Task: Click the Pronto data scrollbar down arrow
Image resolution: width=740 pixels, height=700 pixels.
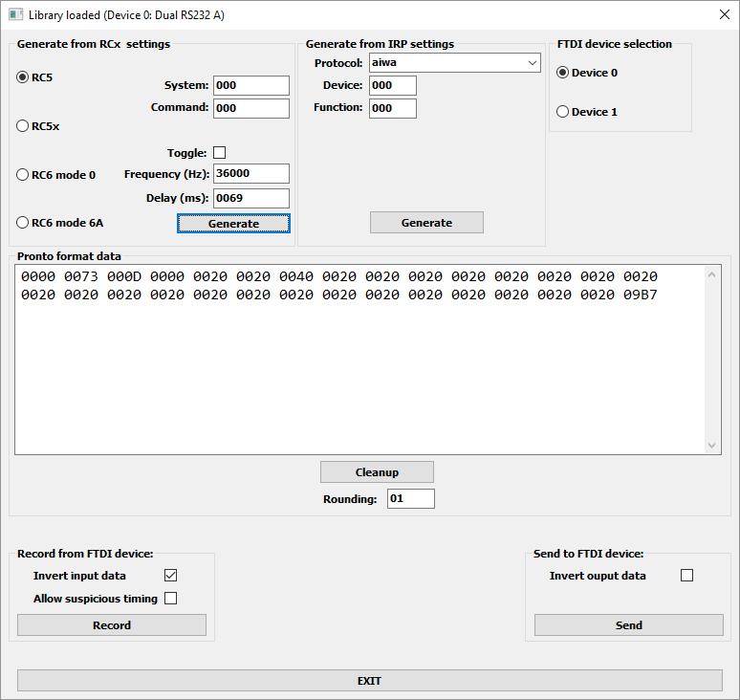Action: coord(713,446)
